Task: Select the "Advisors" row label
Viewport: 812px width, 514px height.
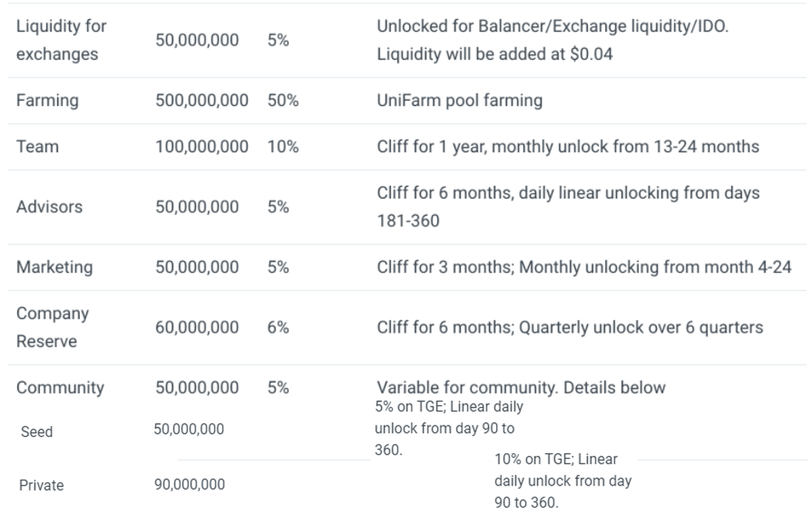Action: coord(49,207)
